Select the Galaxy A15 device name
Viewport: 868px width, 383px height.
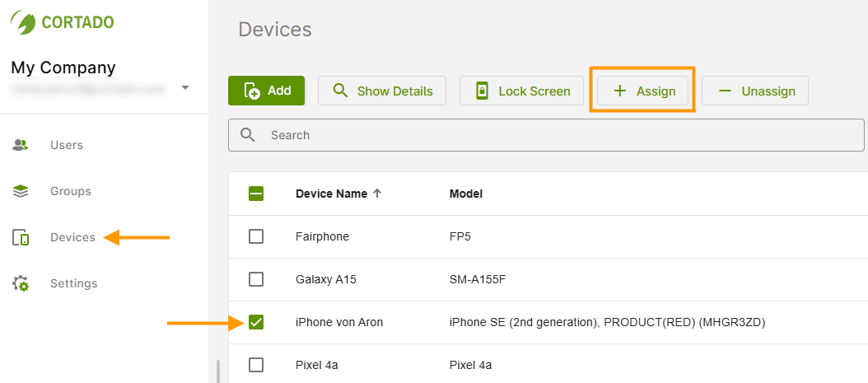[325, 279]
